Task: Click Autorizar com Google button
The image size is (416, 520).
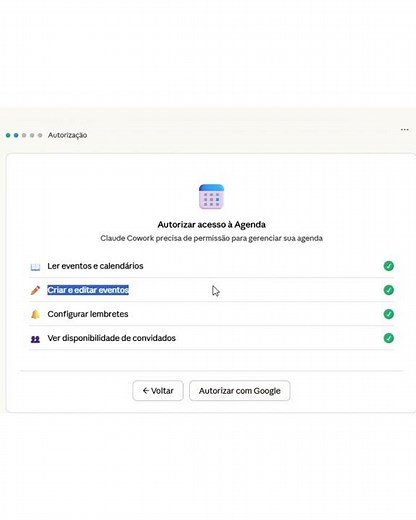Action: 240,391
